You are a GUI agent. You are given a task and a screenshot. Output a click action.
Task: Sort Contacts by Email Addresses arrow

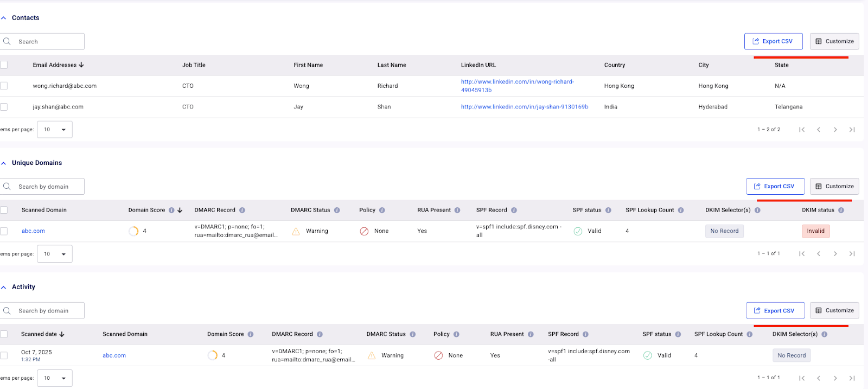click(x=81, y=65)
